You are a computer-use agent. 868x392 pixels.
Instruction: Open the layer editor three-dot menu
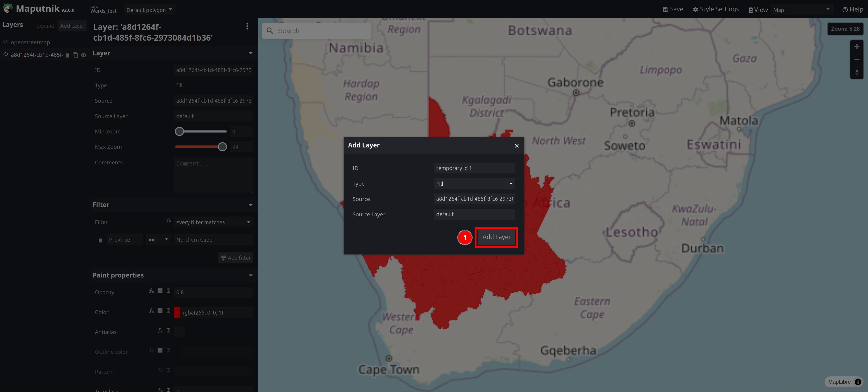point(247,26)
